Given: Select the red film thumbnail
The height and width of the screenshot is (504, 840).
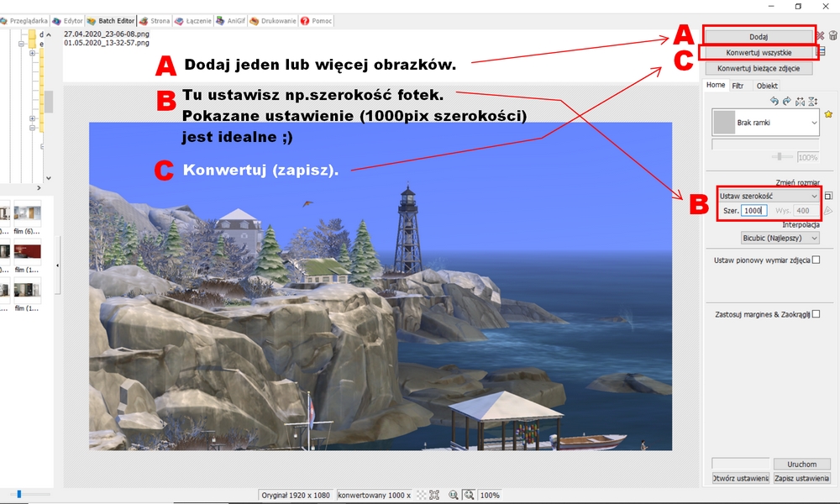Looking at the screenshot, I should point(28,252).
